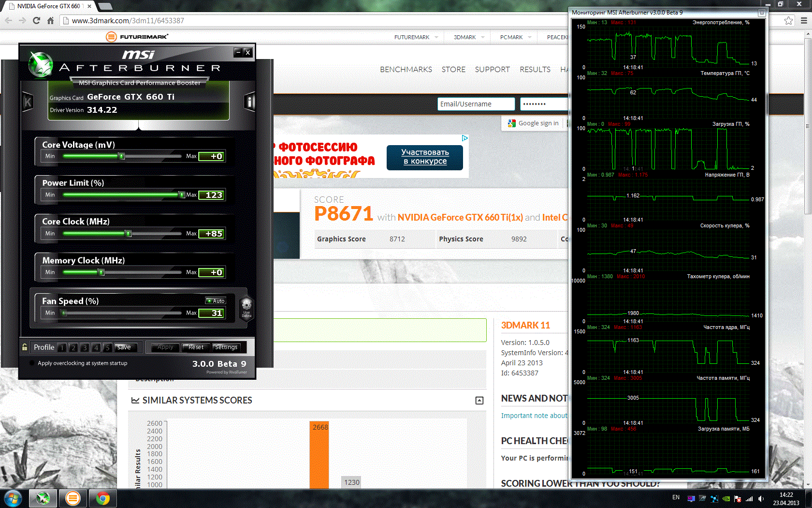Screen dimensions: 812x508
Task: Enable Apply overclocking at system startup
Action: click(32, 363)
